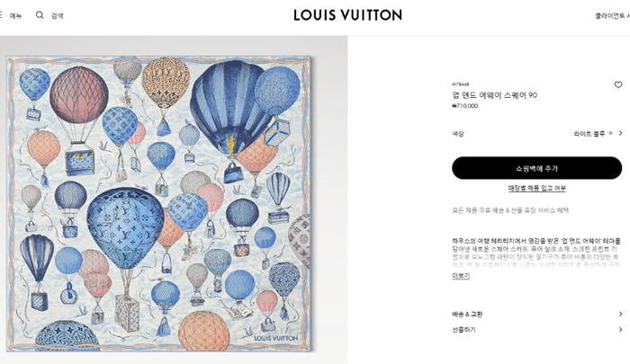
Task: Click the 선물하기 row label
Action: pyautogui.click(x=463, y=330)
